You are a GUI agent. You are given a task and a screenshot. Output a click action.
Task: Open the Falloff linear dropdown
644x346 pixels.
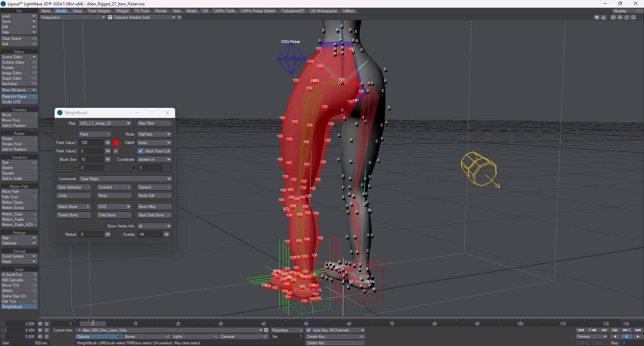154,143
